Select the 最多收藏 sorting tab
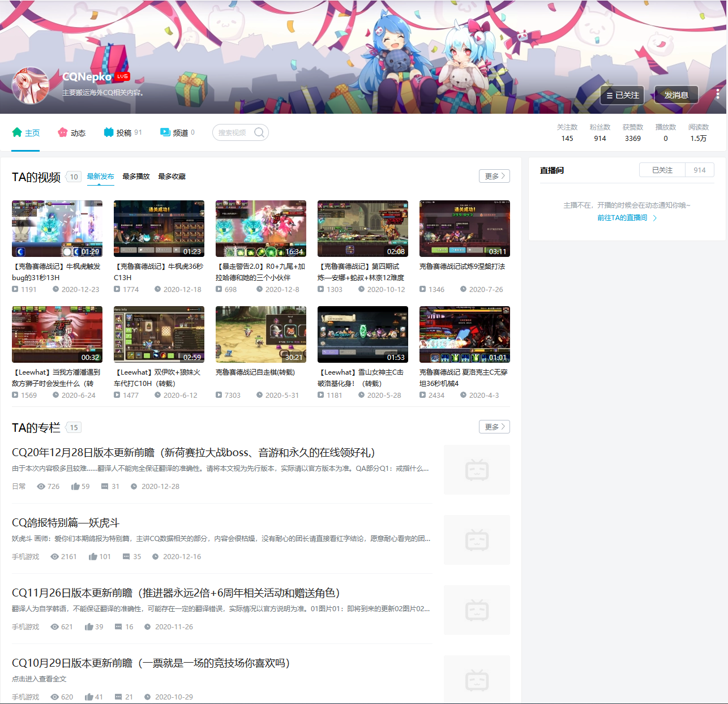 [172, 177]
